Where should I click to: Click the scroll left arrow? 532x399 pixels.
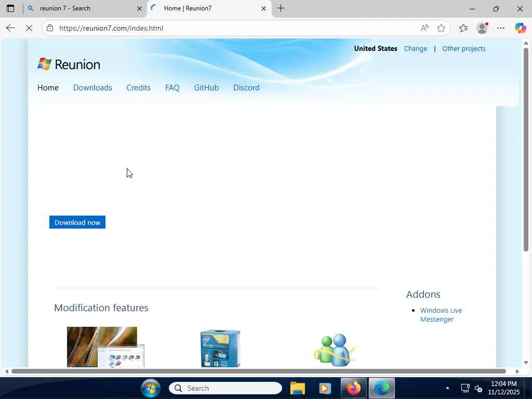pos(6,371)
